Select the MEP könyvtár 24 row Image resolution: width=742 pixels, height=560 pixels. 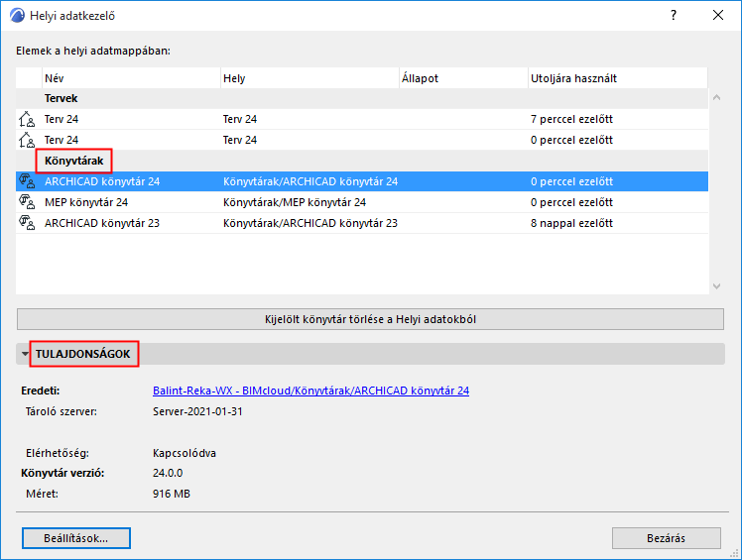coord(362,202)
